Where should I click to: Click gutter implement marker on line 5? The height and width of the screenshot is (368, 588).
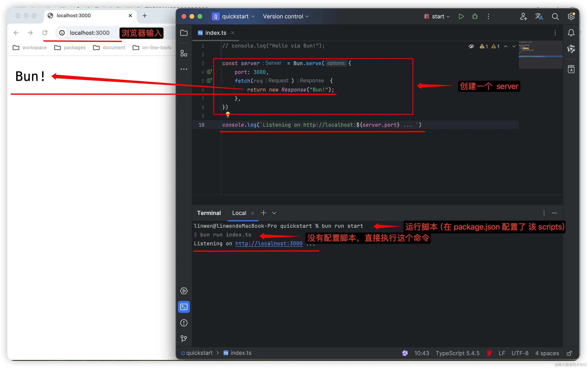(209, 81)
